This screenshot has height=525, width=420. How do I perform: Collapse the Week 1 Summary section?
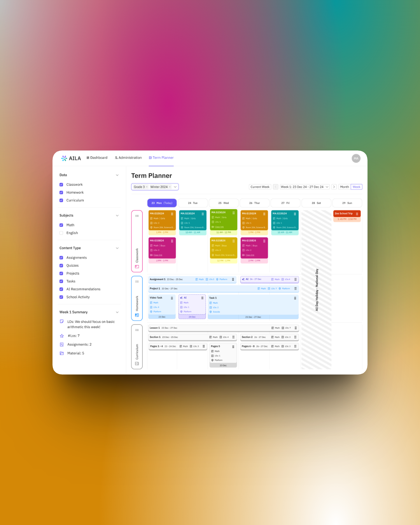pyautogui.click(x=117, y=312)
